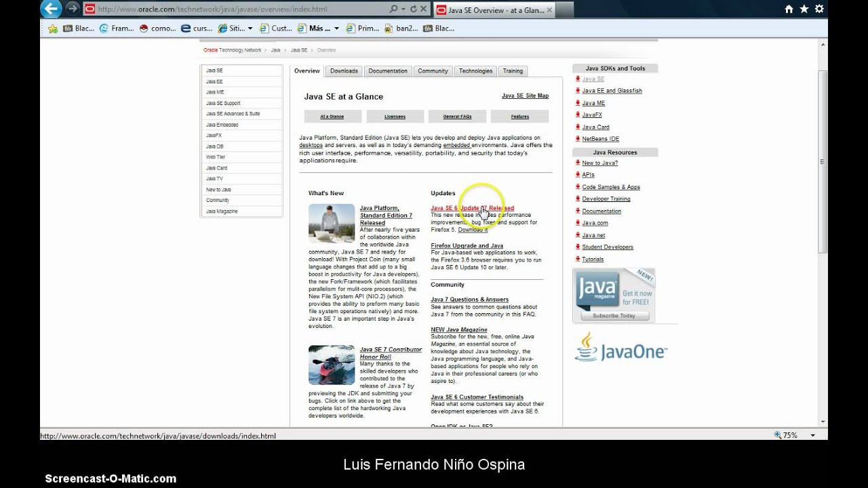Open the Technologies page tab
The height and width of the screenshot is (488, 868).
[475, 71]
